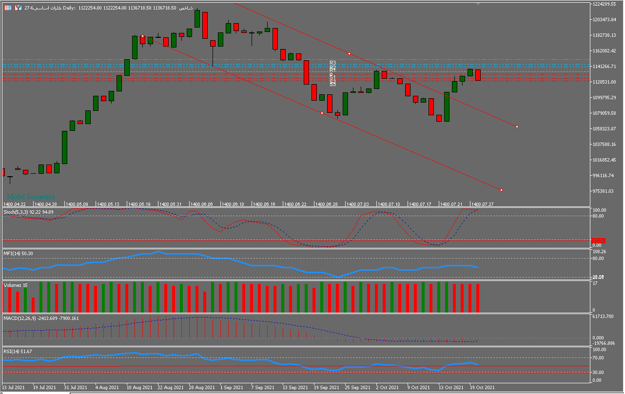Click the trendline's starting anchor near the August candles
Viewport: 625px width, 394px height.
143,36
